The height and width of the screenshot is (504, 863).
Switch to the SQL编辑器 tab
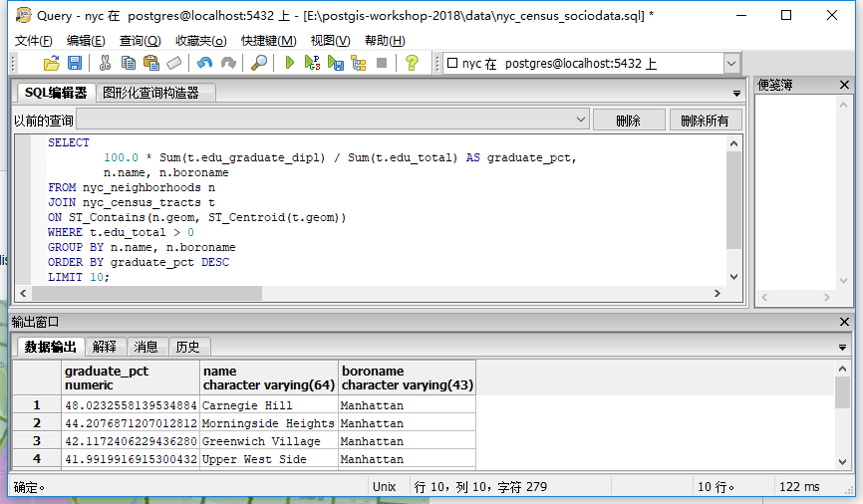56,93
